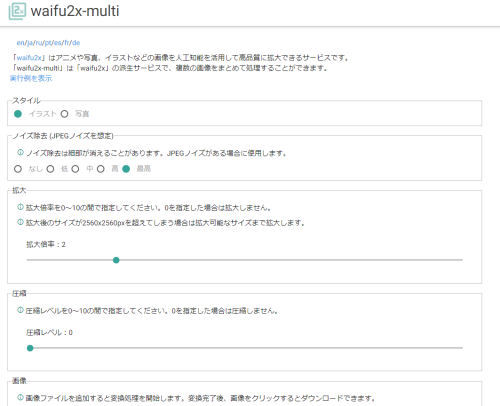The width and height of the screenshot is (500, 406).
Task: Choose the 最高 noise reduction option
Action: point(126,169)
